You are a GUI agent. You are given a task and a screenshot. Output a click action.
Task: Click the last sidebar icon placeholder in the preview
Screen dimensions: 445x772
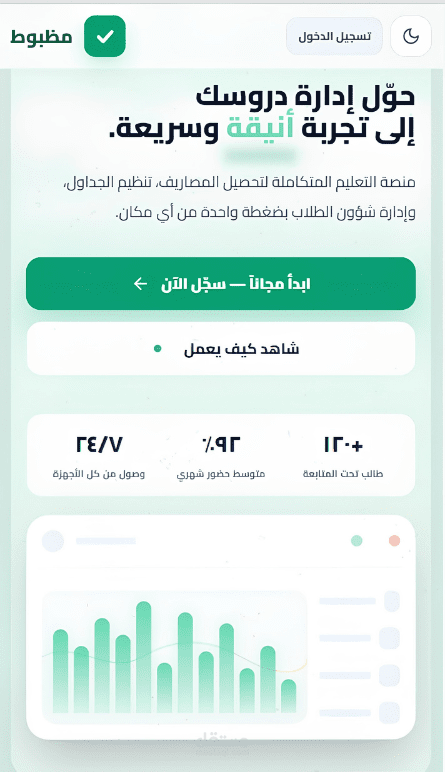[x=389, y=713]
